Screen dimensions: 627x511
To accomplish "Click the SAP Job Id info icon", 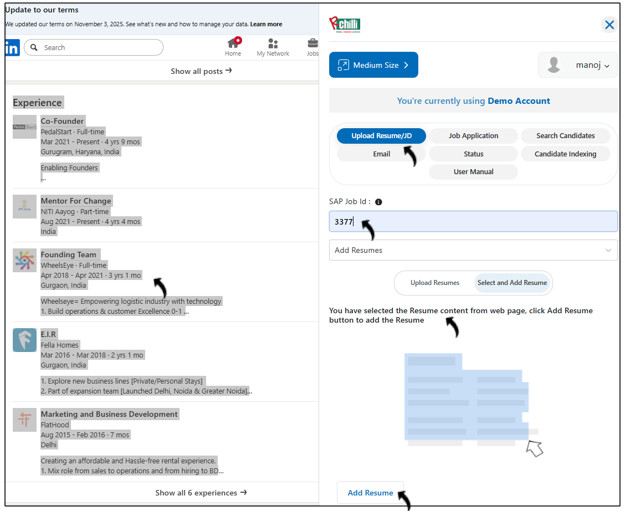I will tap(378, 202).
